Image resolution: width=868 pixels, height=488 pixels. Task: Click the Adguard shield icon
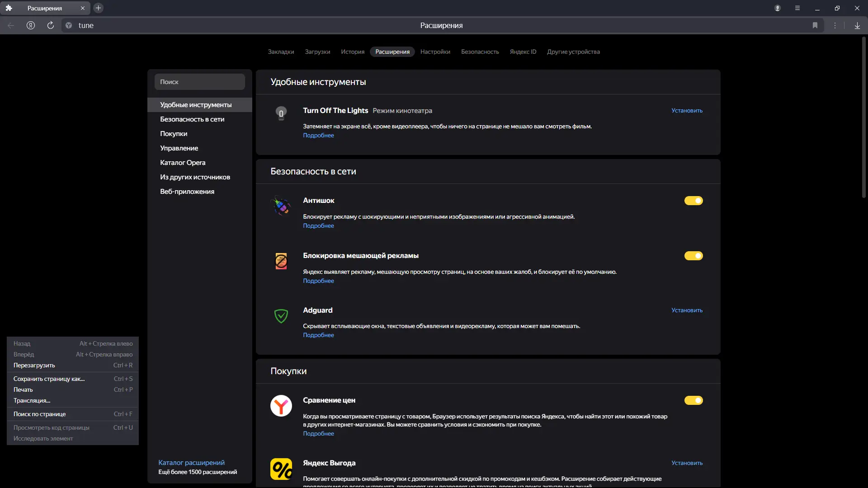(281, 316)
